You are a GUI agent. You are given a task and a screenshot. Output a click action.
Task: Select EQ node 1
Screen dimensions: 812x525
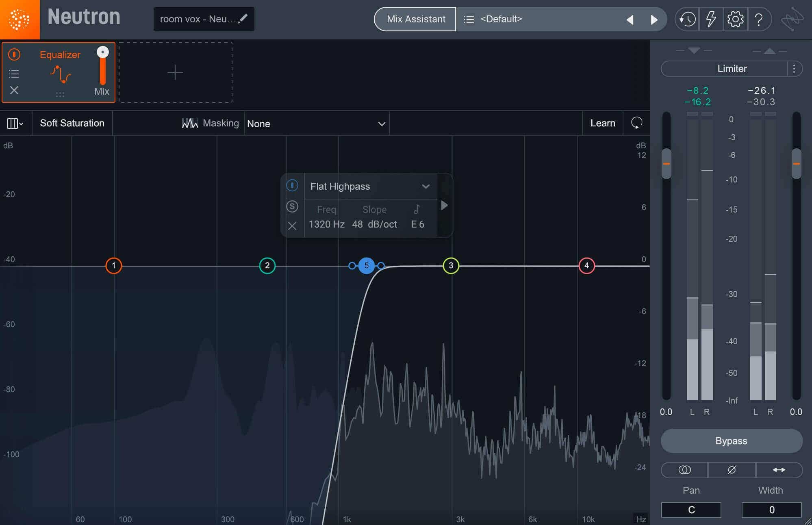coord(114,266)
